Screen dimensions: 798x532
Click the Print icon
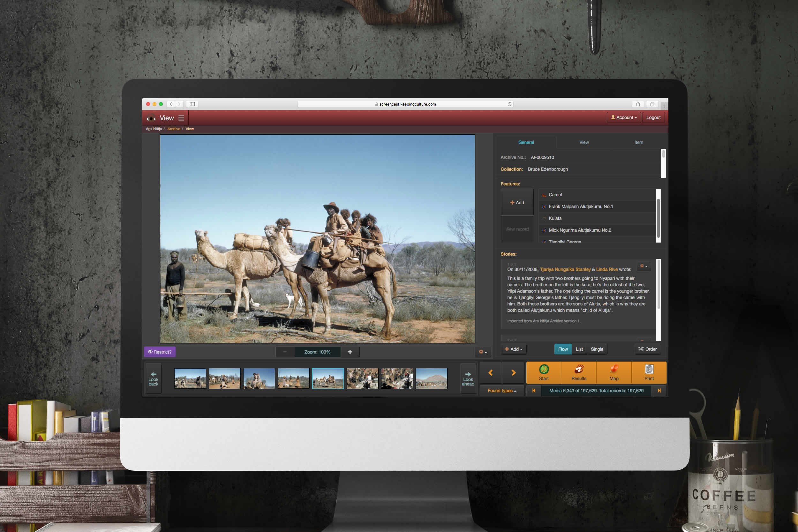click(649, 369)
